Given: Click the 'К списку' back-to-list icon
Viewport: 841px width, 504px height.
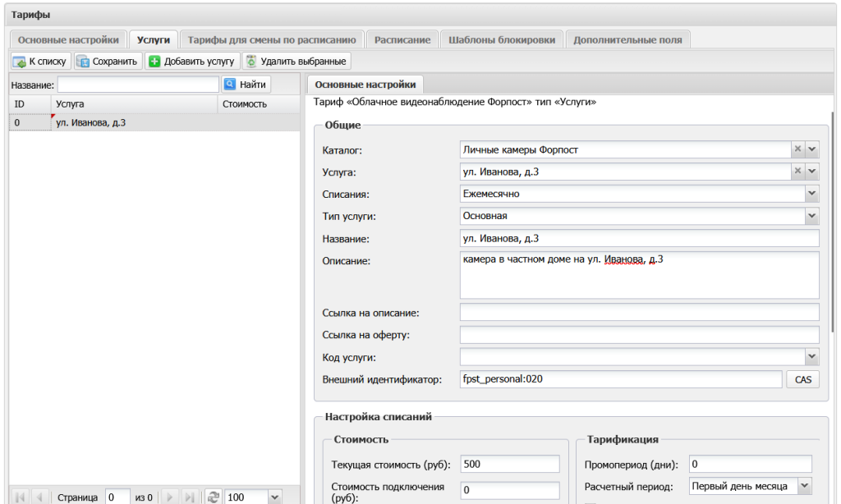Looking at the screenshot, I should pyautogui.click(x=20, y=62).
